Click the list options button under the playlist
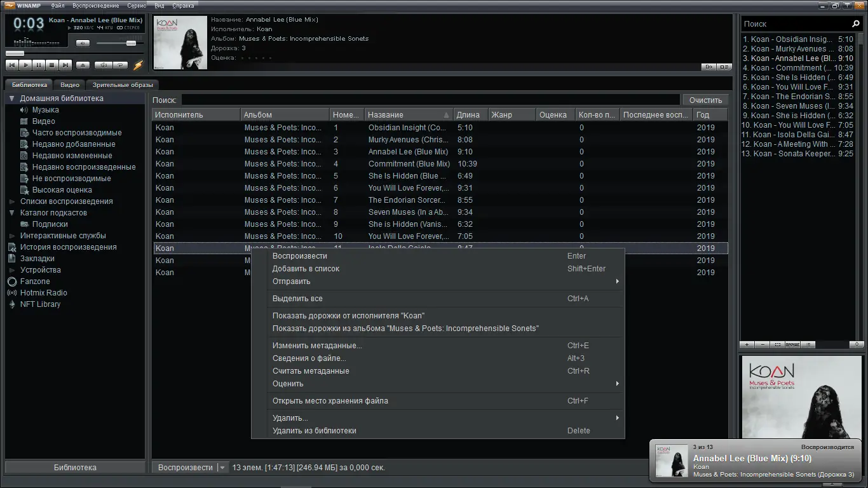The width and height of the screenshot is (868, 488). pyautogui.click(x=808, y=344)
